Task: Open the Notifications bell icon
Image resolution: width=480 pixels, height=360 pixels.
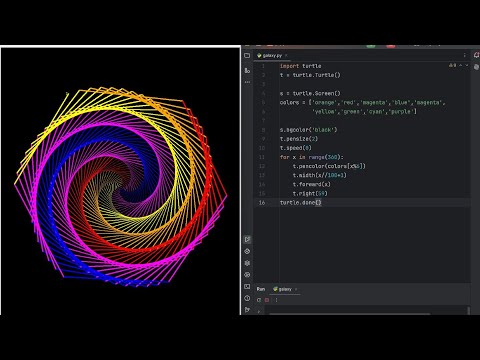Action: point(476,55)
